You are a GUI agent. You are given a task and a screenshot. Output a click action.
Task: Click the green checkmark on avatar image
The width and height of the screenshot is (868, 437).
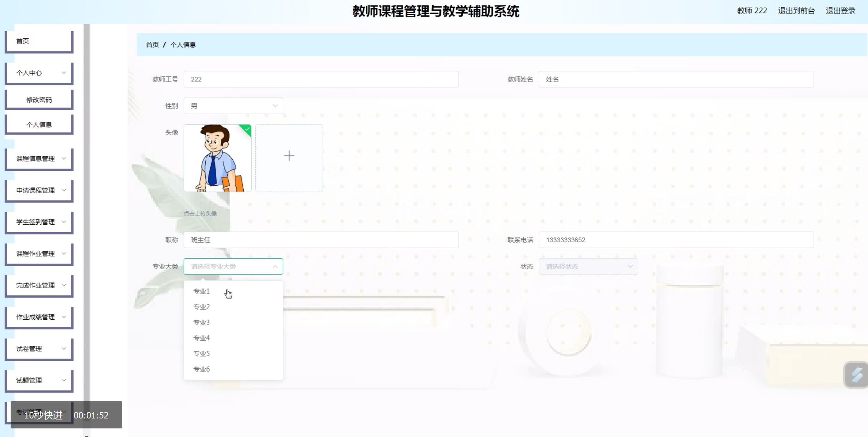(247, 129)
